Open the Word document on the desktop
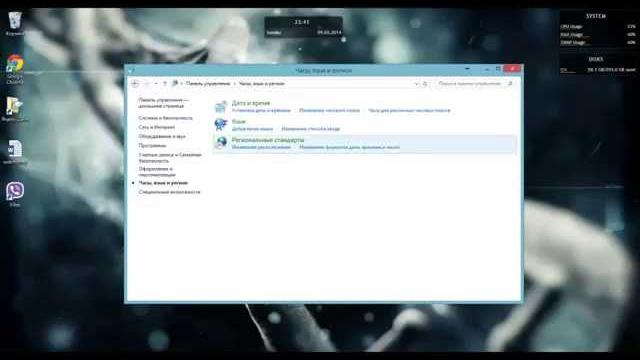Image resolution: width=640 pixels, height=360 pixels. pos(15,152)
